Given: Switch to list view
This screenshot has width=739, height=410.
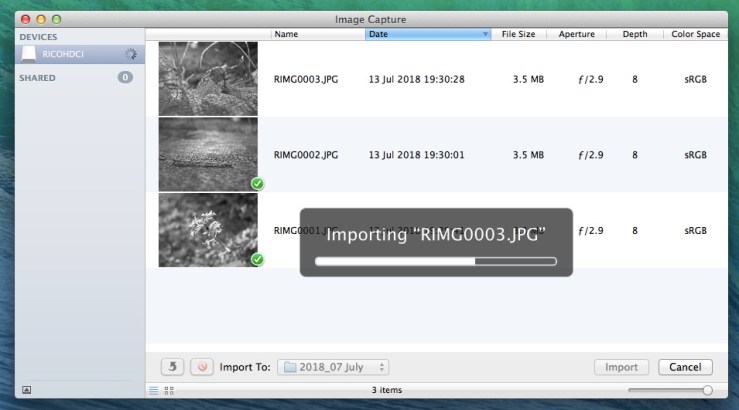Looking at the screenshot, I should 154,391.
